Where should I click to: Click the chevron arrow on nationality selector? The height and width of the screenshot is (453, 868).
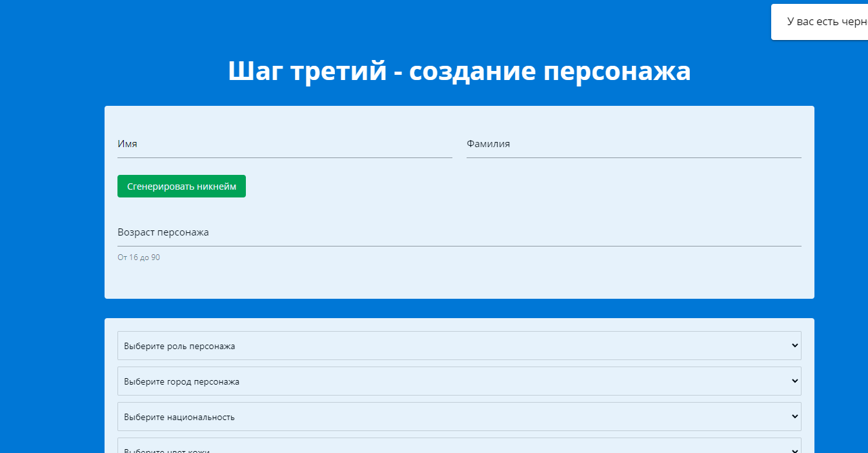tap(794, 417)
